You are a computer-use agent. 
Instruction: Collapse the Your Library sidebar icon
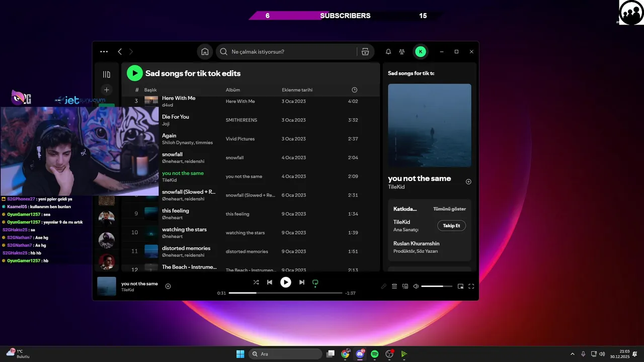[x=106, y=74]
